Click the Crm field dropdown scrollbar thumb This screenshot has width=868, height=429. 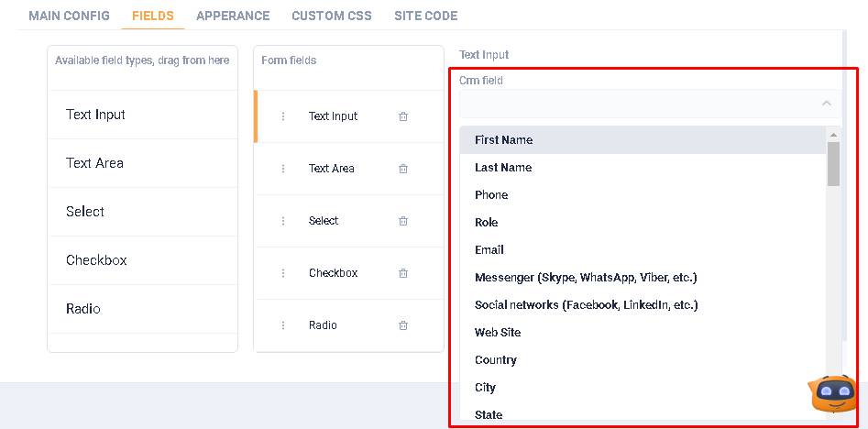[x=833, y=163]
